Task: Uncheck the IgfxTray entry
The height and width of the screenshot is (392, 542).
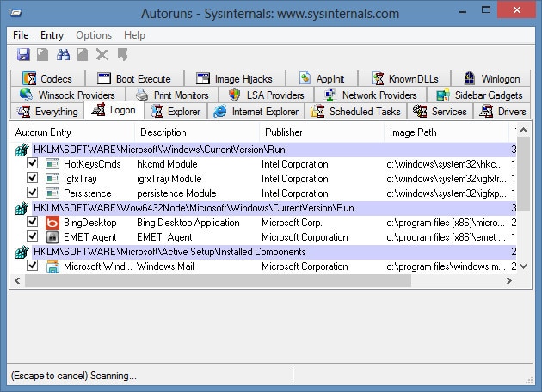Action: point(32,178)
